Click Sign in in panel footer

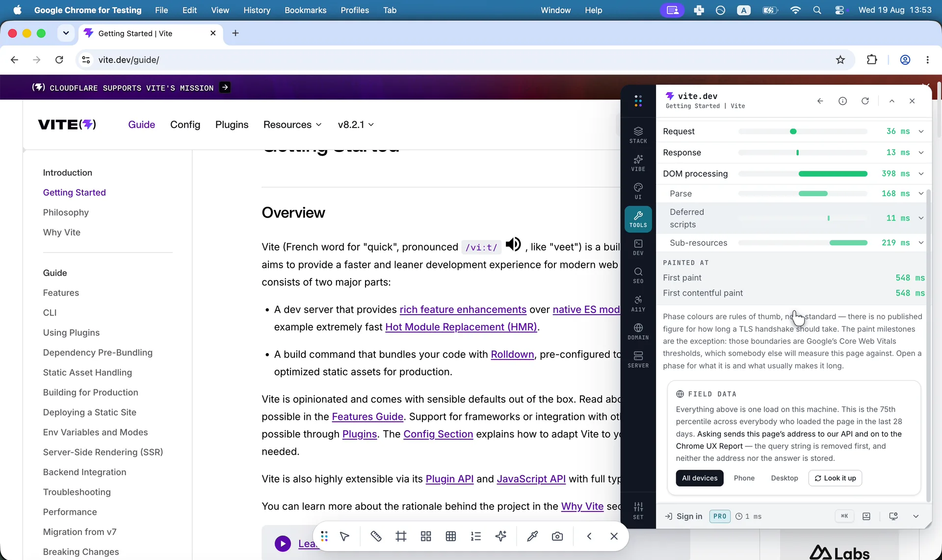(683, 516)
